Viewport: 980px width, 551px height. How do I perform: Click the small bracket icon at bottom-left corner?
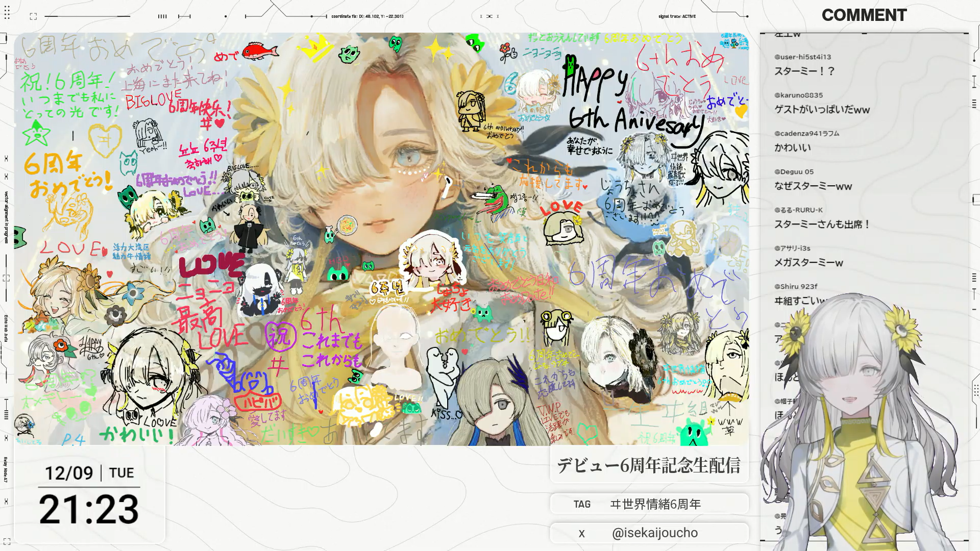click(7, 541)
